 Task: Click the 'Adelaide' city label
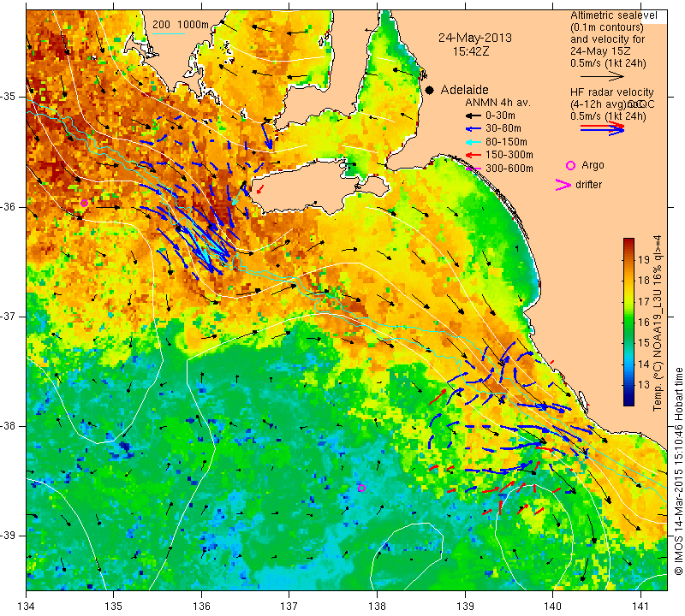click(x=464, y=90)
